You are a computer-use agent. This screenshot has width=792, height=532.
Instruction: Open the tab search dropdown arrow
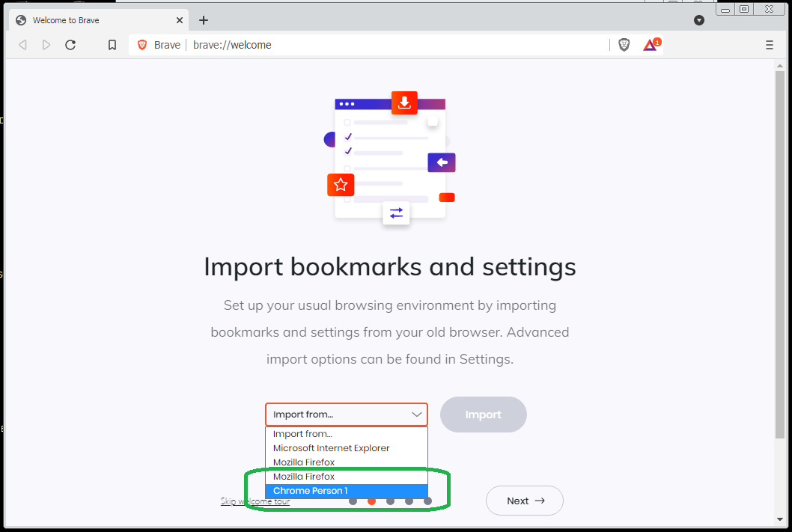pyautogui.click(x=699, y=20)
